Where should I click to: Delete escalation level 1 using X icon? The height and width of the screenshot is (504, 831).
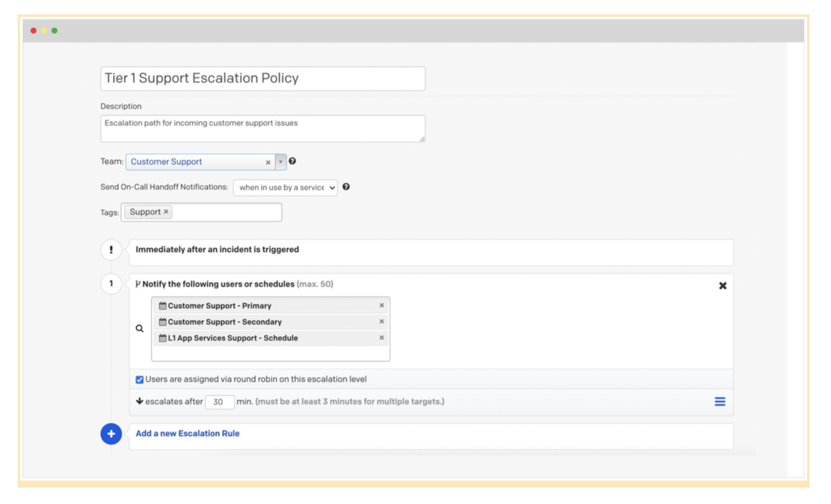click(723, 285)
